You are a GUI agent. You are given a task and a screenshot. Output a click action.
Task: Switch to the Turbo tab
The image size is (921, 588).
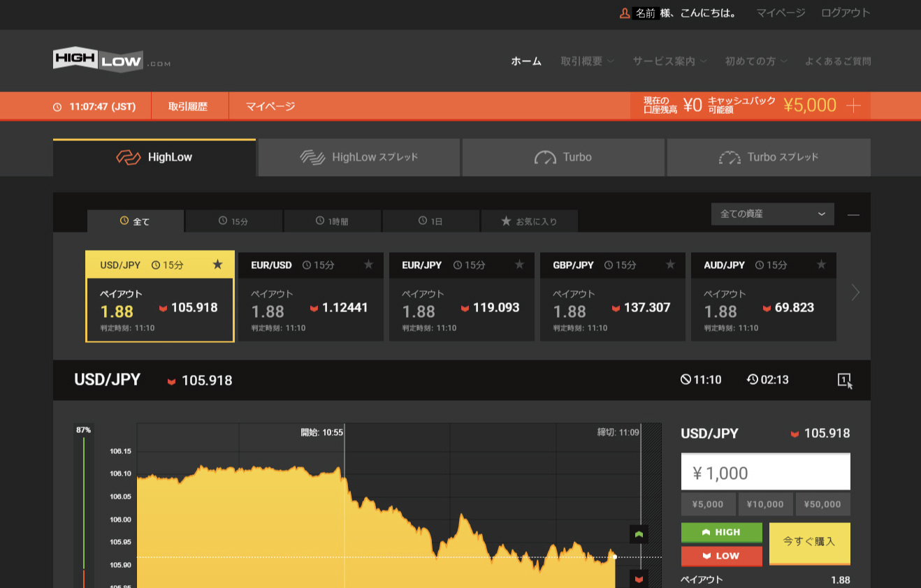click(x=563, y=157)
